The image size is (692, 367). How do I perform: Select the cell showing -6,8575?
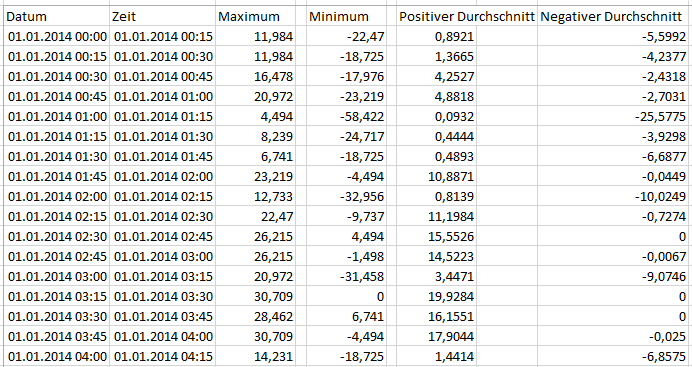click(613, 356)
